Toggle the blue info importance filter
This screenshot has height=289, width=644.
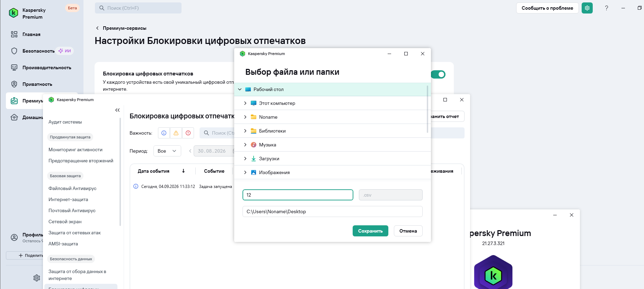(164, 133)
